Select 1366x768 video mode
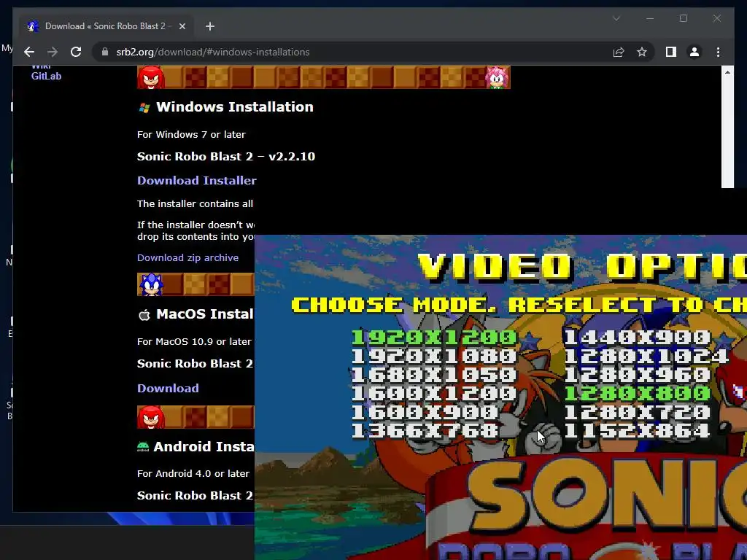The width and height of the screenshot is (747, 560). (425, 430)
